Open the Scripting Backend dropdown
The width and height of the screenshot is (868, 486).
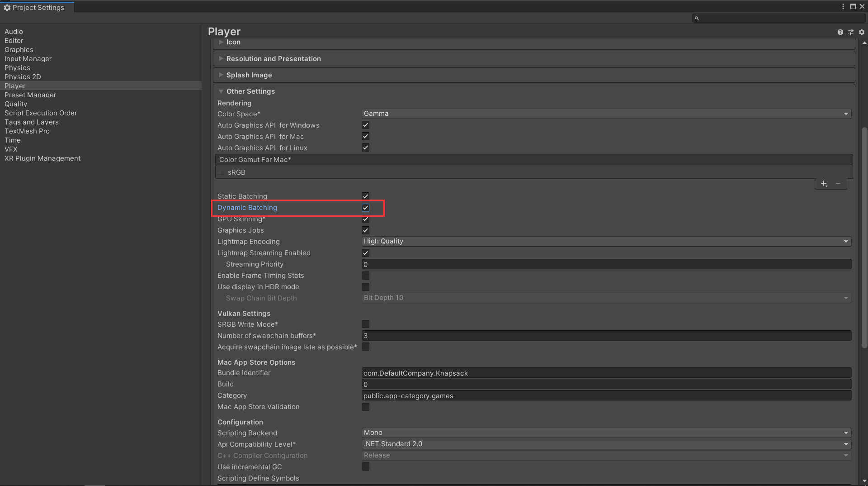(606, 433)
